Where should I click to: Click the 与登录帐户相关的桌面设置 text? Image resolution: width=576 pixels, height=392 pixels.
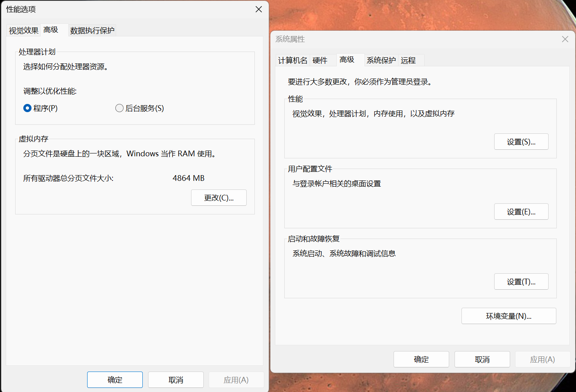[x=337, y=183]
